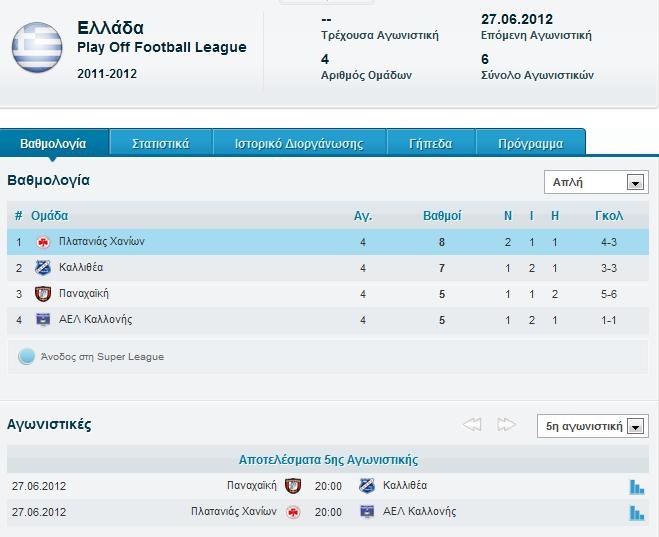Open the Ιστορικό Διοργάνωσης tab
This screenshot has width=659, height=537.
tap(299, 143)
